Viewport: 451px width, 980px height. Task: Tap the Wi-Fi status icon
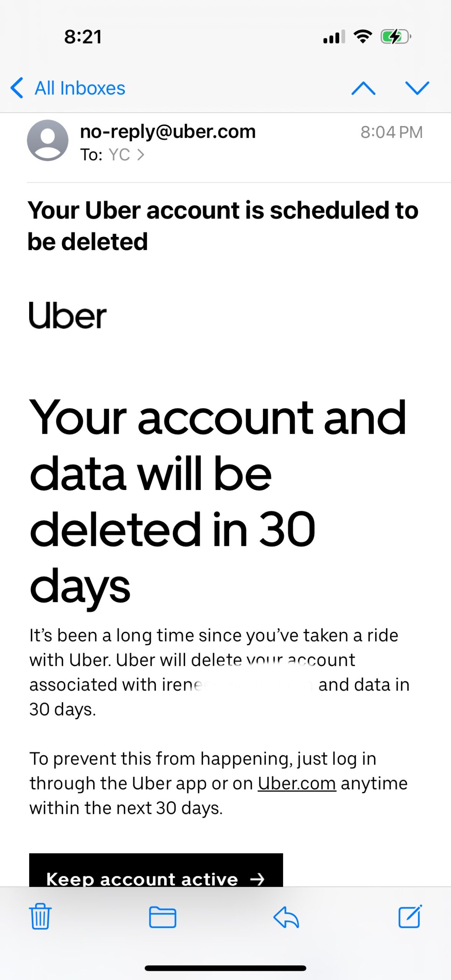tap(362, 37)
